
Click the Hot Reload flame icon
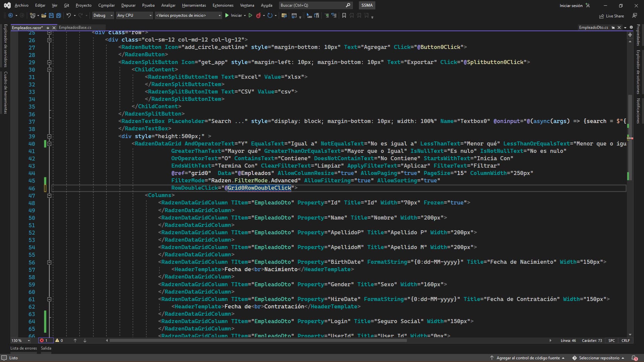pyautogui.click(x=258, y=15)
